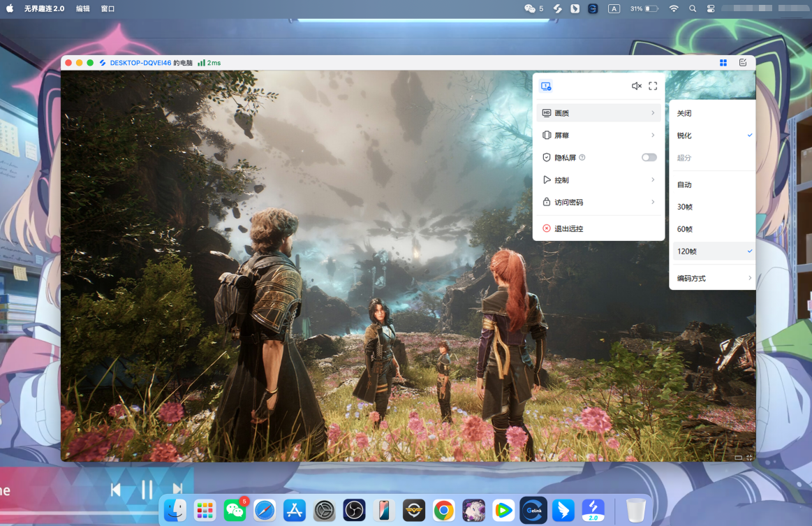This screenshot has height=526, width=812.
Task: Expand the 编码方式 encoding method submenu
Action: (x=712, y=278)
